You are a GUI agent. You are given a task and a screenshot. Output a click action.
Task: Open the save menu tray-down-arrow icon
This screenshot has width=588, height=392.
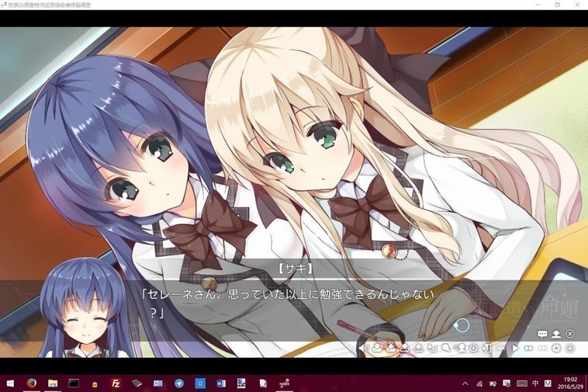pyautogui.click(x=377, y=348)
